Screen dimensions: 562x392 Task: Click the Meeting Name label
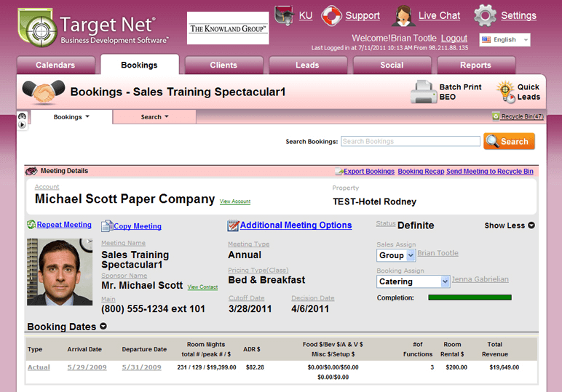(x=123, y=243)
